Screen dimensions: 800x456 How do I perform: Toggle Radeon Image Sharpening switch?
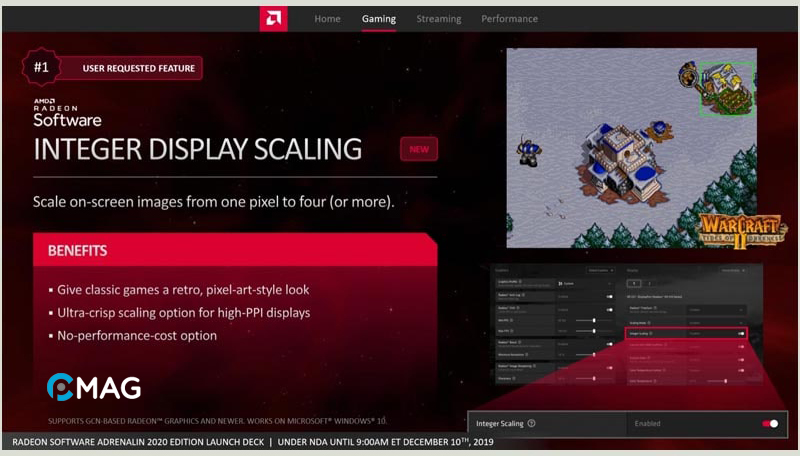[x=610, y=368]
